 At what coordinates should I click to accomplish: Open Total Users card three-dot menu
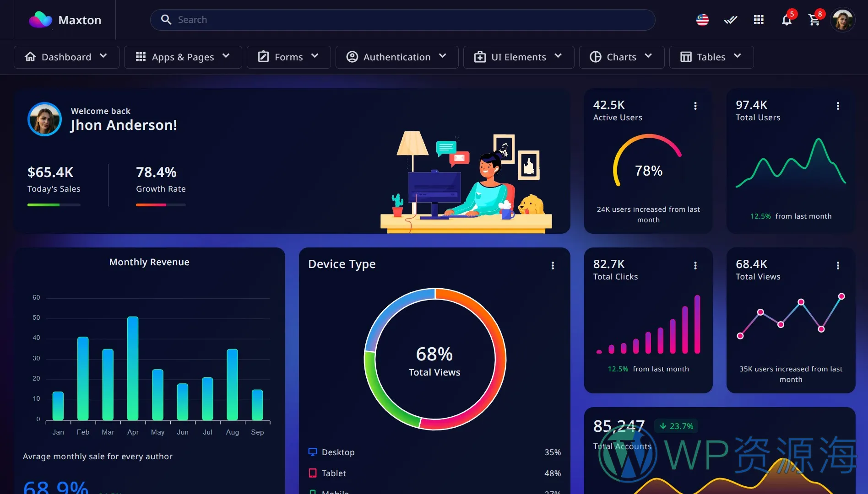(838, 106)
